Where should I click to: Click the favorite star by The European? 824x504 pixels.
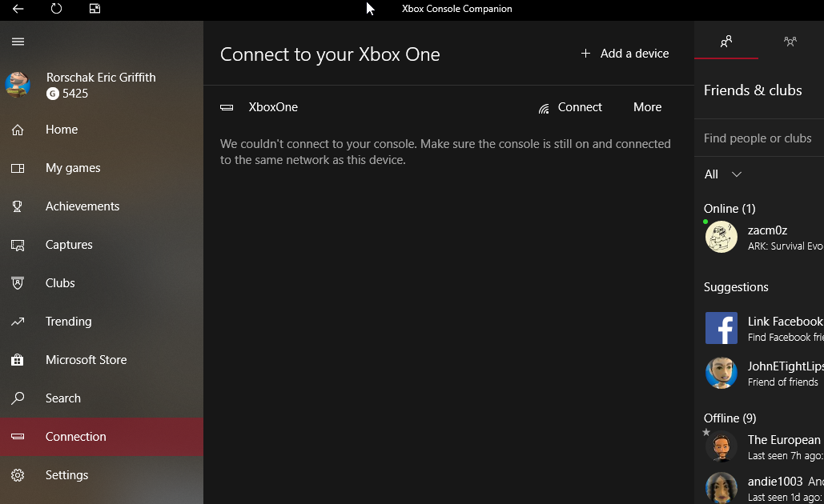pos(706,432)
